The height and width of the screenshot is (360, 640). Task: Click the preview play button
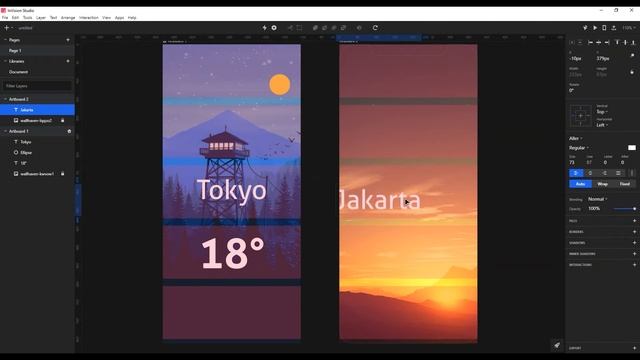(x=595, y=28)
